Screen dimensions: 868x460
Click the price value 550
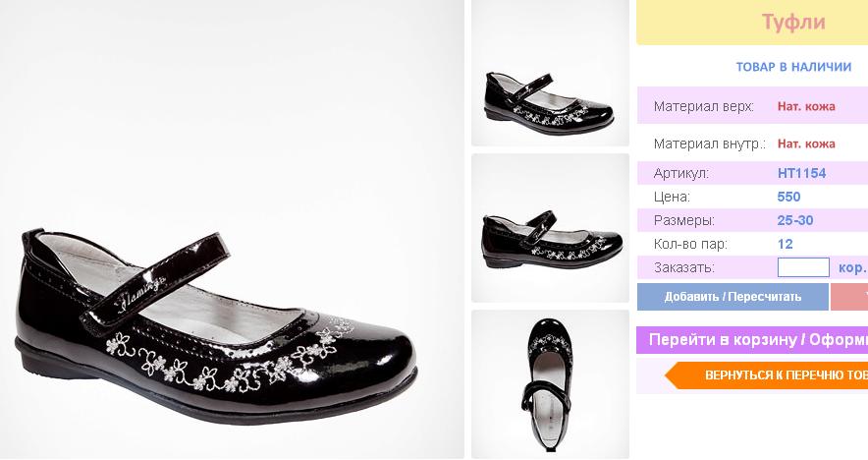[788, 197]
